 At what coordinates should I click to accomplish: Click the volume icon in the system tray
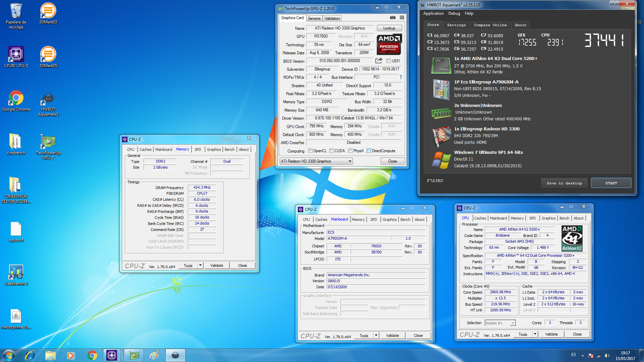[607, 356]
